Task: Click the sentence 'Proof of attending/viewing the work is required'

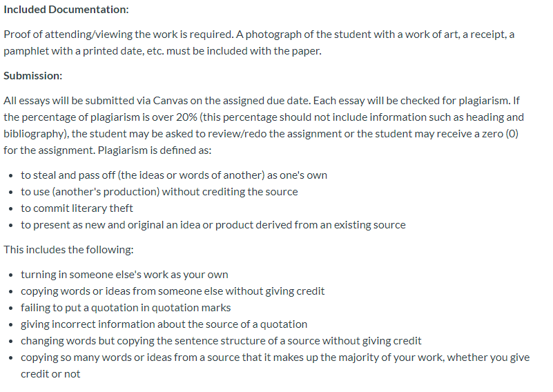Action: 118,35
